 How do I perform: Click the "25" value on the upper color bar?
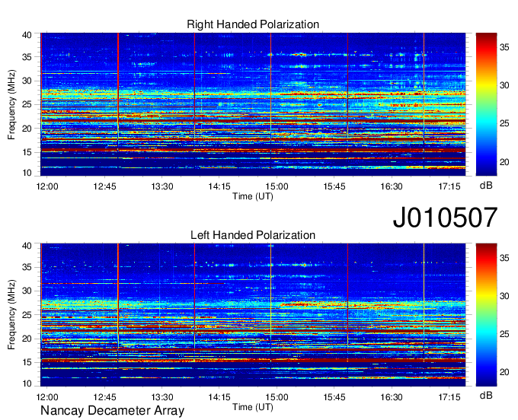[504, 124]
